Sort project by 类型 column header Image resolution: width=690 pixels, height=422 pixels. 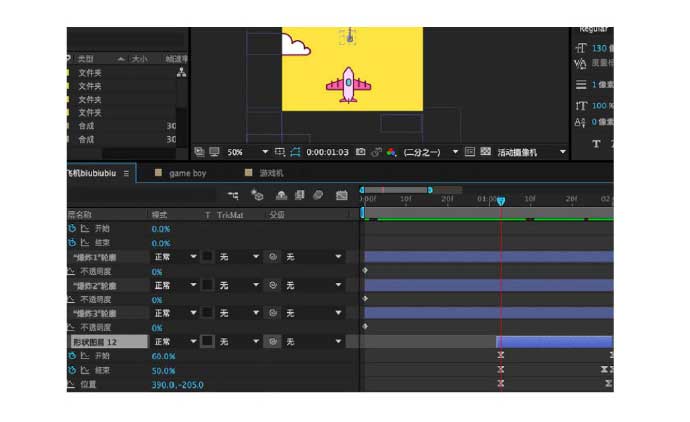coord(85,59)
